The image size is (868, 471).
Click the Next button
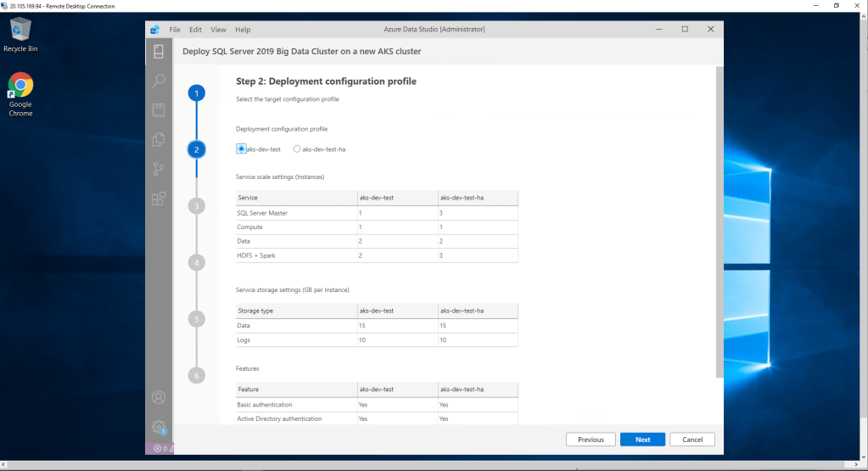click(x=642, y=440)
